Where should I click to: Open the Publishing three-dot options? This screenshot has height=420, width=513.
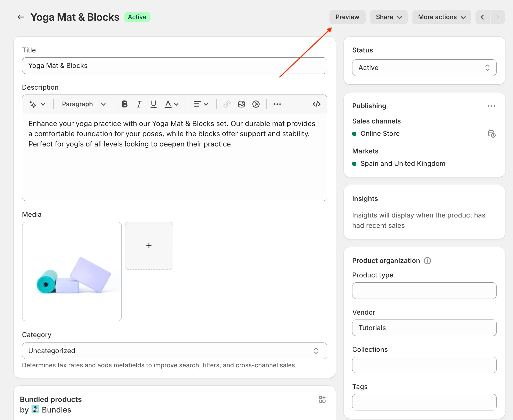pyautogui.click(x=491, y=106)
